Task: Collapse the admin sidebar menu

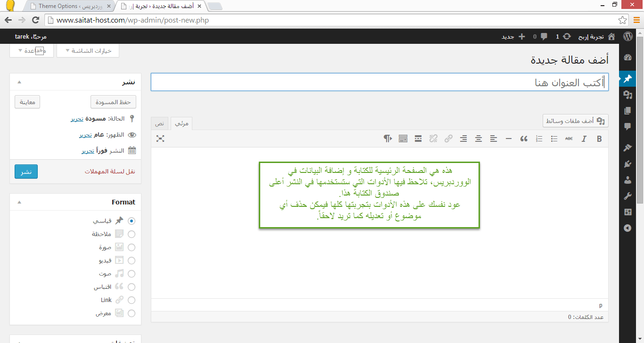Action: (x=627, y=228)
